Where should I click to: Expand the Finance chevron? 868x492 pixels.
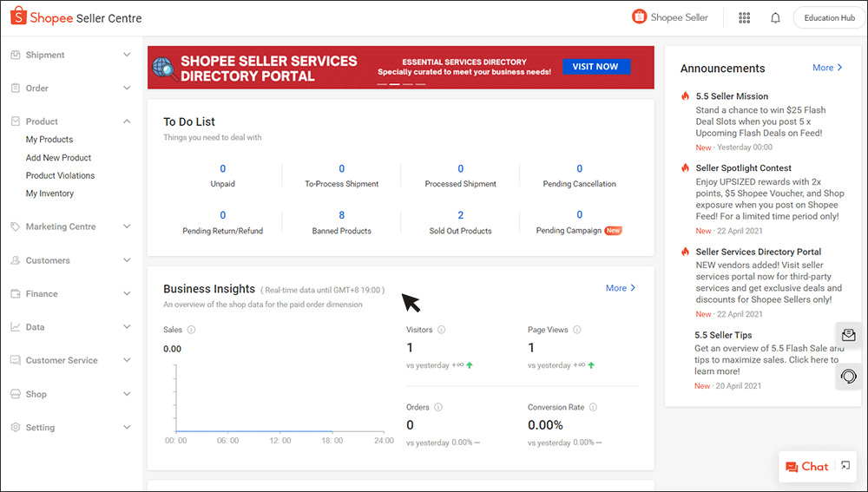(127, 293)
